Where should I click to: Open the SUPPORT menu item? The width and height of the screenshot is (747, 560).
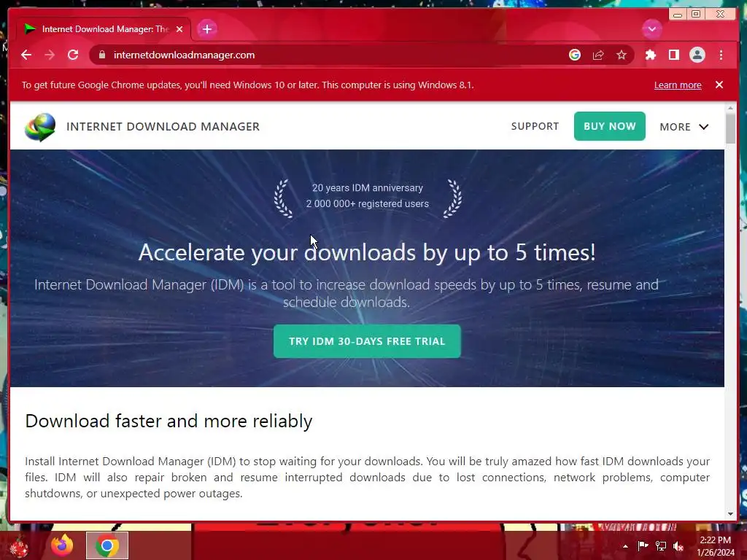535,126
